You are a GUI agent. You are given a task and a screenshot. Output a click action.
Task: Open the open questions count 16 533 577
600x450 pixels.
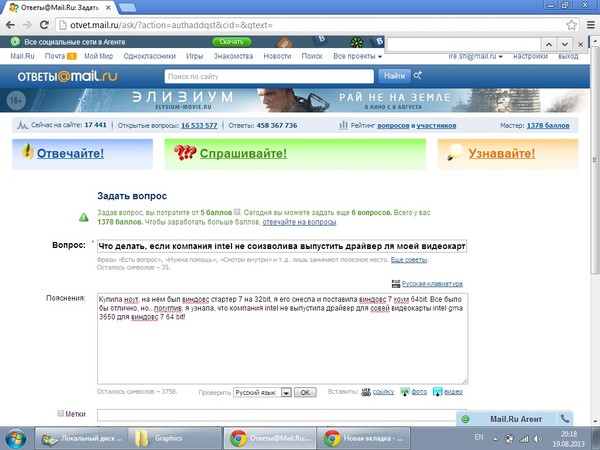tap(199, 126)
